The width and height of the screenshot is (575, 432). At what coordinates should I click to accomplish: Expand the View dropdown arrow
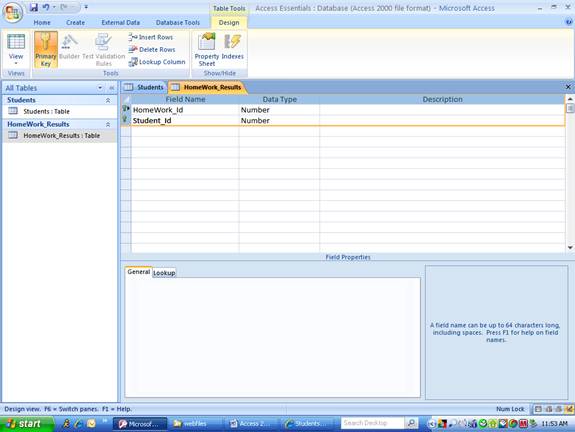point(16,63)
